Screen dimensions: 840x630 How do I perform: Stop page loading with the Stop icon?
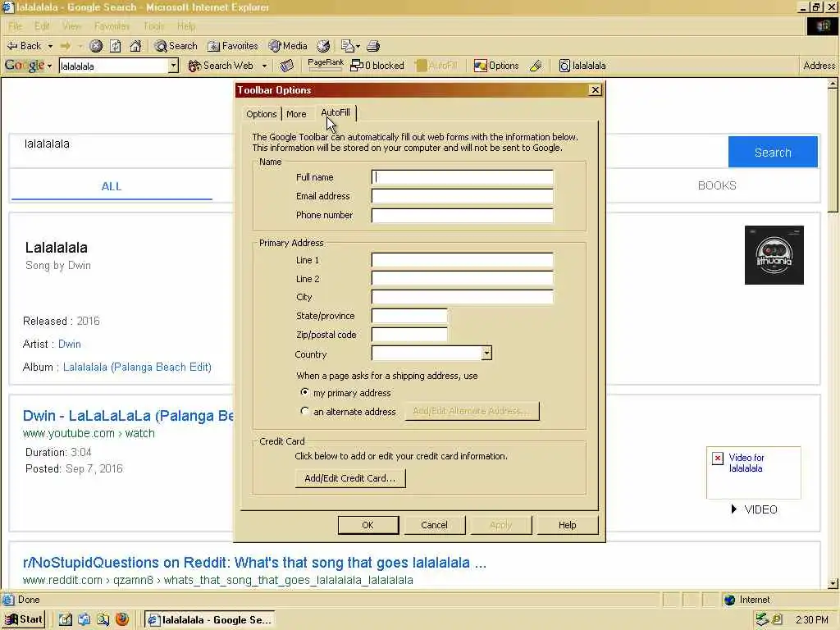tap(96, 46)
